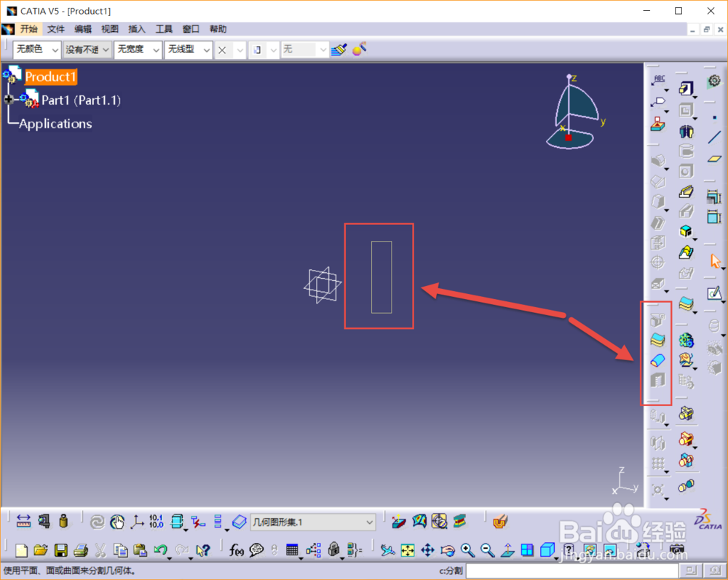Screen dimensions: 728x580
Task: Click the Rotate view icon
Action: (448, 550)
